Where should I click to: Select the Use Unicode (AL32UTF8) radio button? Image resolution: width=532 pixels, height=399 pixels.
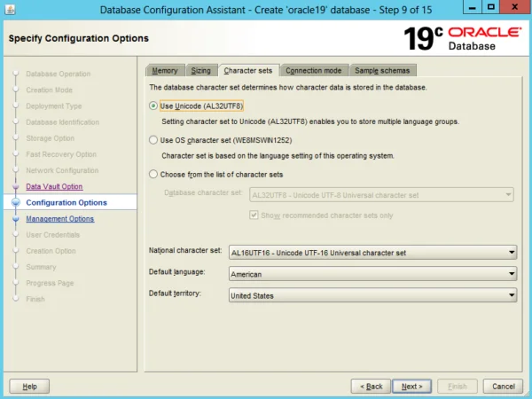[x=153, y=106]
